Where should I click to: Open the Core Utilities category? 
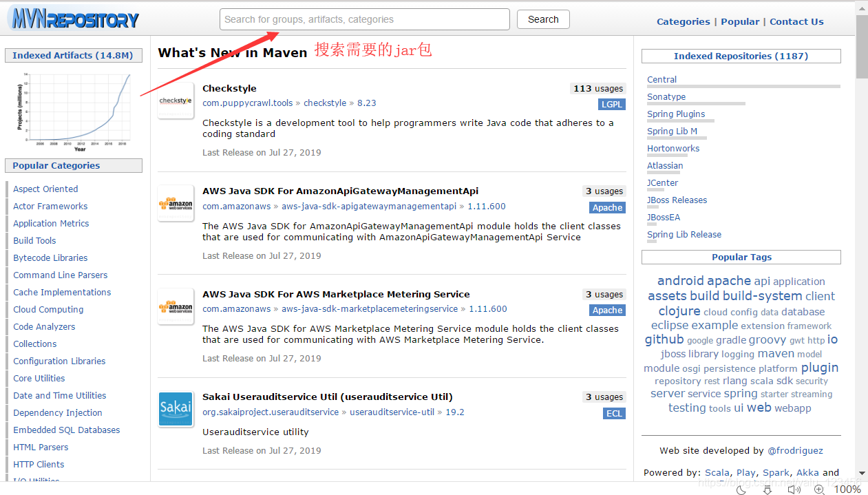39,378
